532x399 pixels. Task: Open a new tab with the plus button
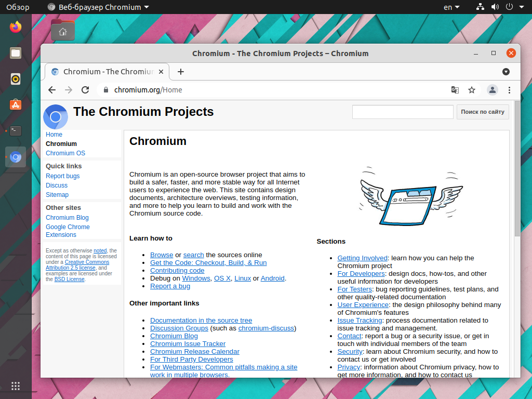pos(181,72)
